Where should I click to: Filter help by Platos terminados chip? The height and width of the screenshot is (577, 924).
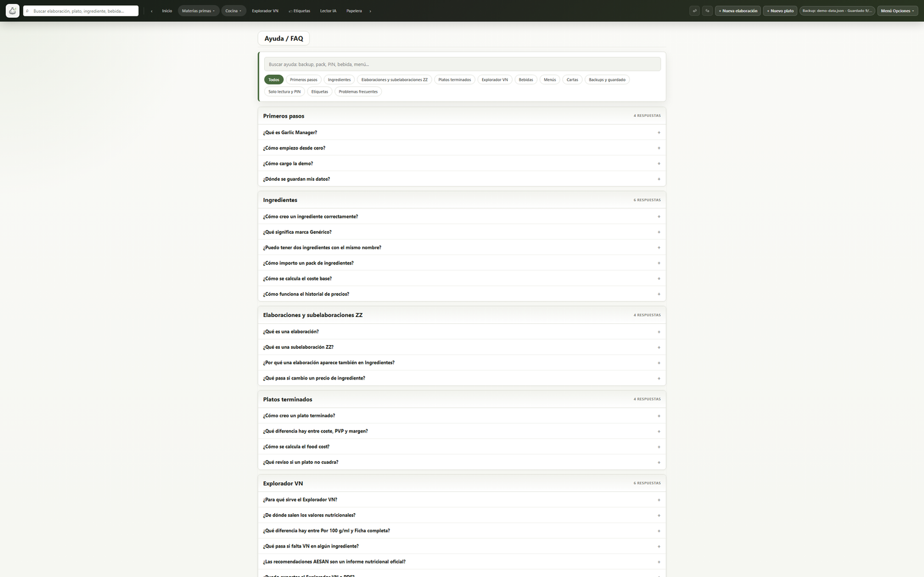click(455, 80)
